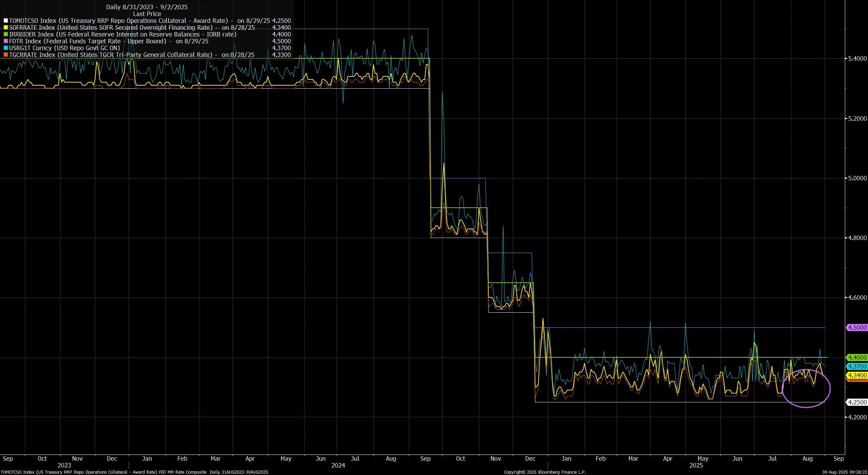Click the purple FDTR legend swatch
Screen dimensions: 868x475
pyautogui.click(x=6, y=41)
